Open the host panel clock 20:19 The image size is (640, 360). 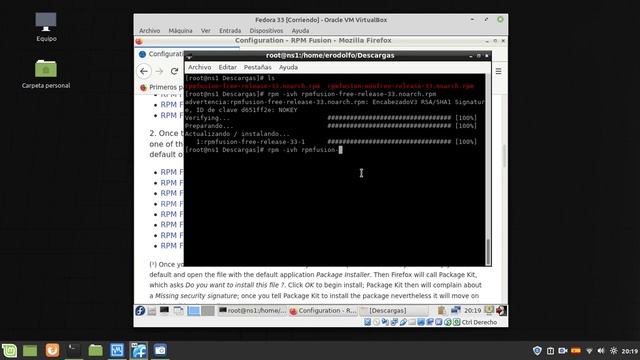pyautogui.click(x=630, y=351)
